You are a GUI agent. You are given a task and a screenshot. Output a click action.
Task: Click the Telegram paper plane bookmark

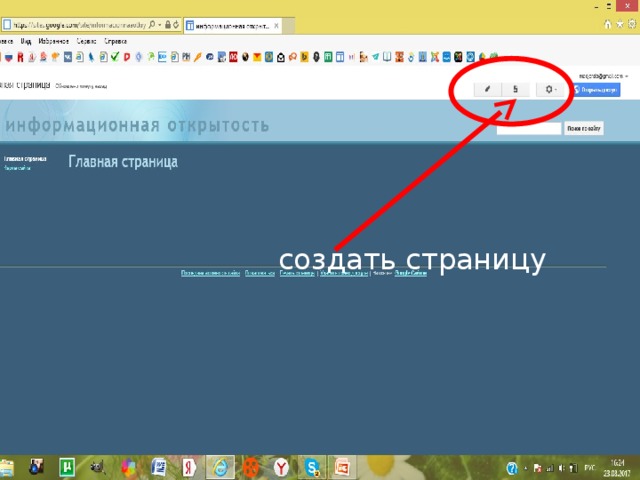[x=375, y=57]
